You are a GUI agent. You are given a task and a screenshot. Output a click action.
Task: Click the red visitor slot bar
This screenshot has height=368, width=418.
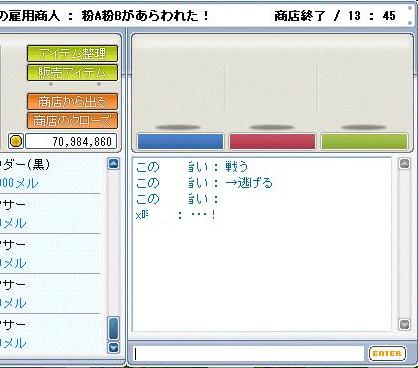click(272, 141)
